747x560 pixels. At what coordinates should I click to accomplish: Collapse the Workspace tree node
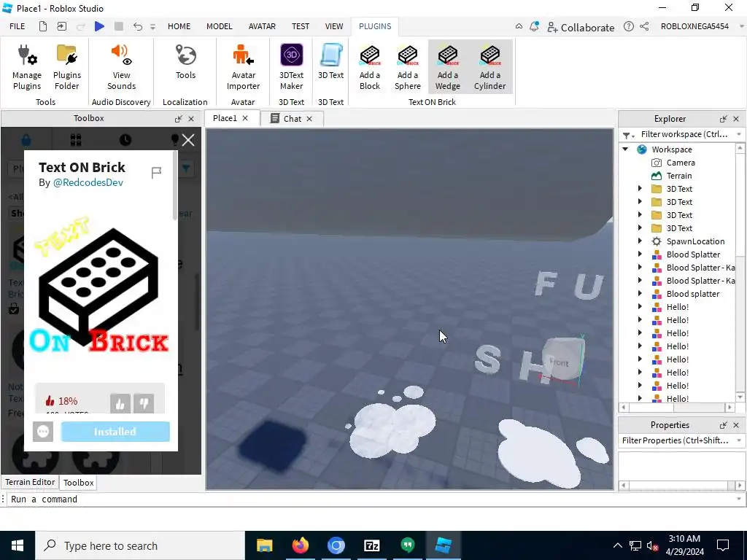625,149
